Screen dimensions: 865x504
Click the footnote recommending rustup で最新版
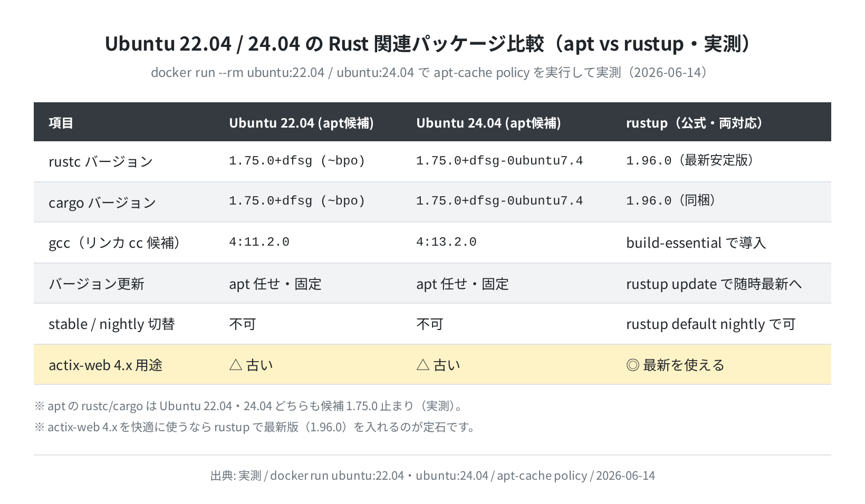[256, 427]
